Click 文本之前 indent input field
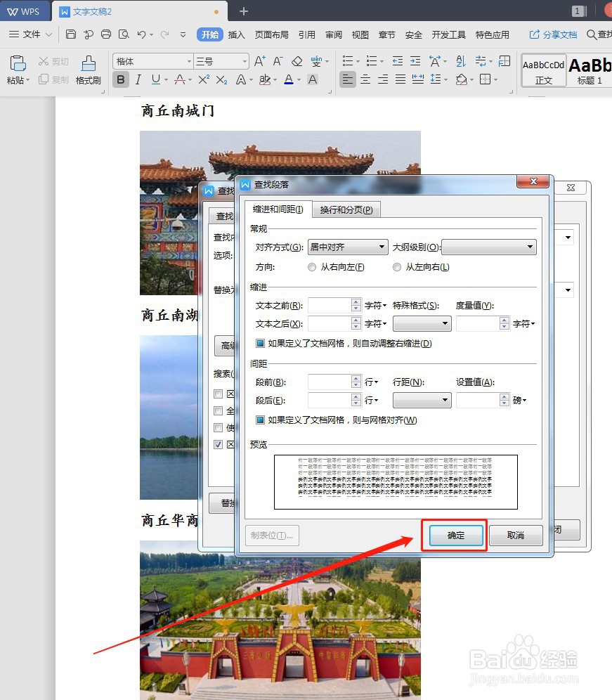 [x=330, y=305]
